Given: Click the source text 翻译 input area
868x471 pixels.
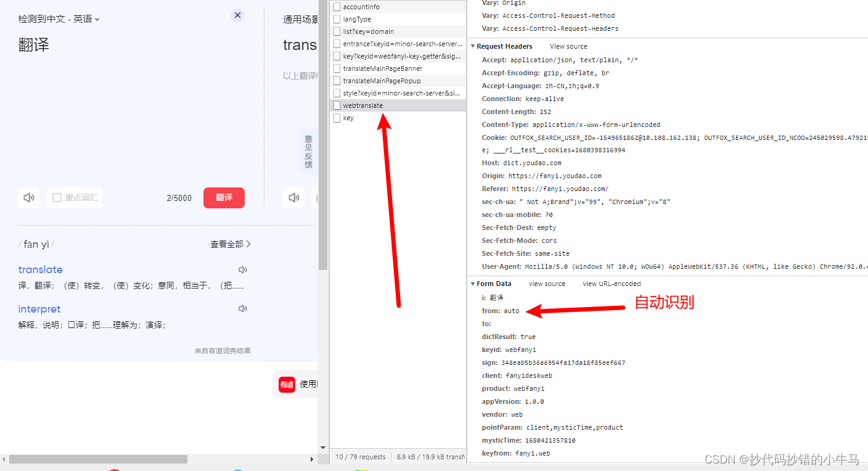Looking at the screenshot, I should pyautogui.click(x=33, y=44).
